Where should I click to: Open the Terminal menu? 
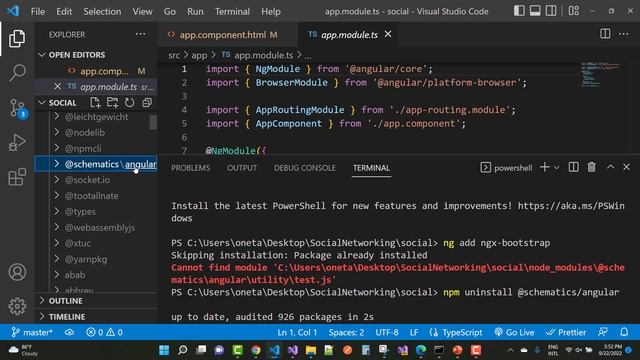(x=232, y=11)
